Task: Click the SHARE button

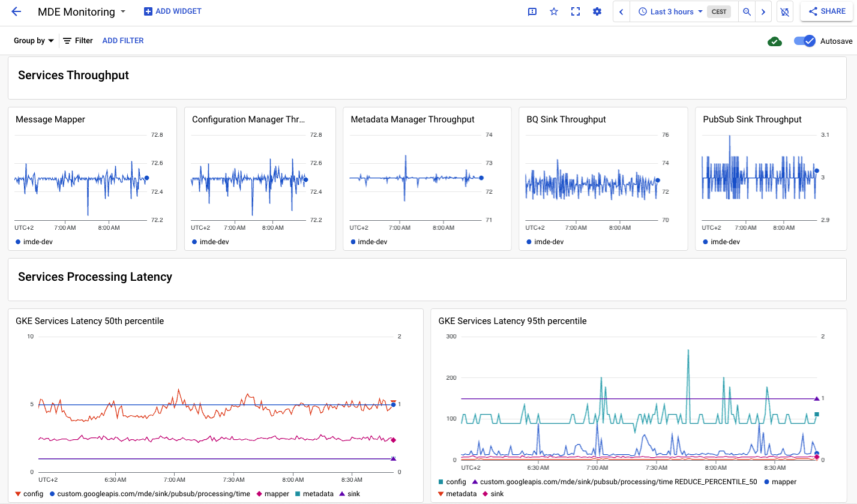Action: [826, 11]
